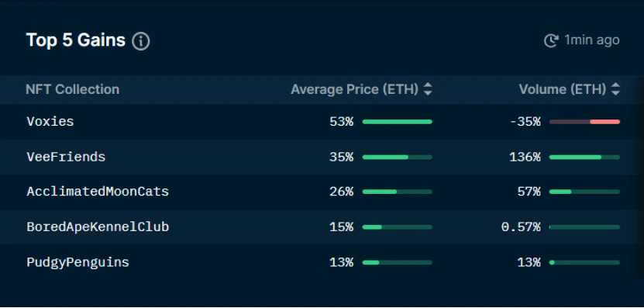The image size is (644, 308).
Task: Click AcclimatedMoonCats 57% volume bar
Action: click(584, 192)
